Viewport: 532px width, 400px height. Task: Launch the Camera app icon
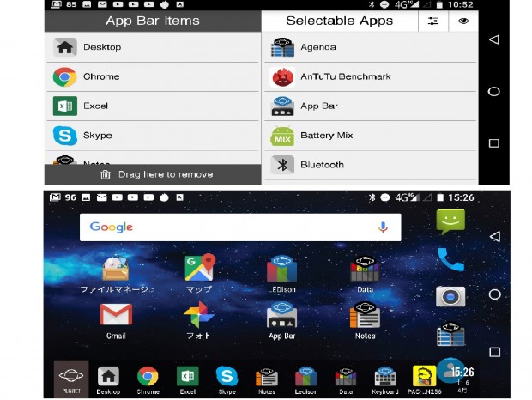click(x=450, y=296)
